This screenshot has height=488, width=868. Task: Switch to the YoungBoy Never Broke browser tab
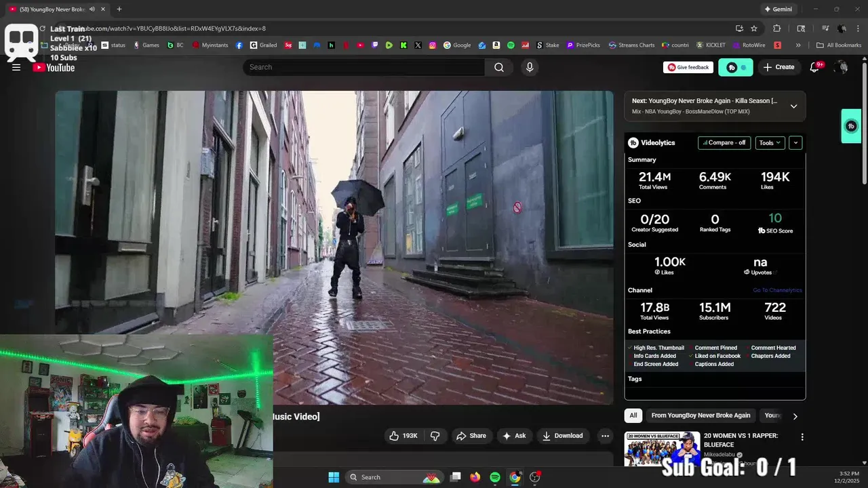52,9
